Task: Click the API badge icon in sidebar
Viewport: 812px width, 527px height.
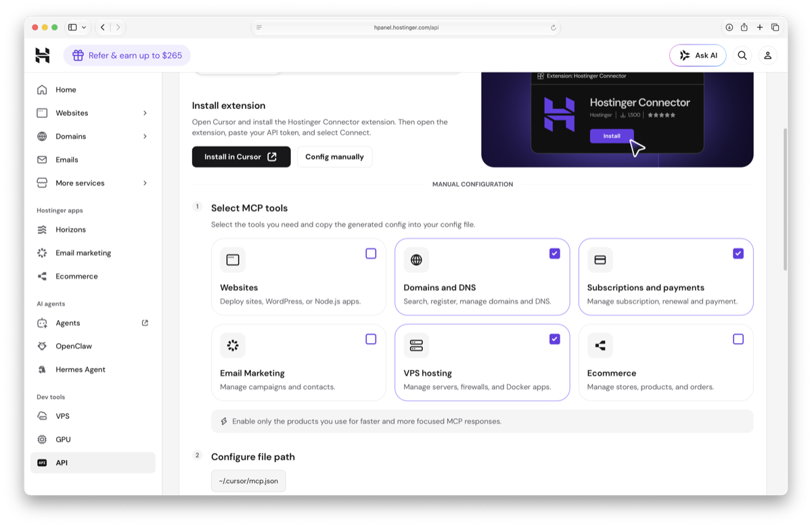Action: [x=42, y=463]
